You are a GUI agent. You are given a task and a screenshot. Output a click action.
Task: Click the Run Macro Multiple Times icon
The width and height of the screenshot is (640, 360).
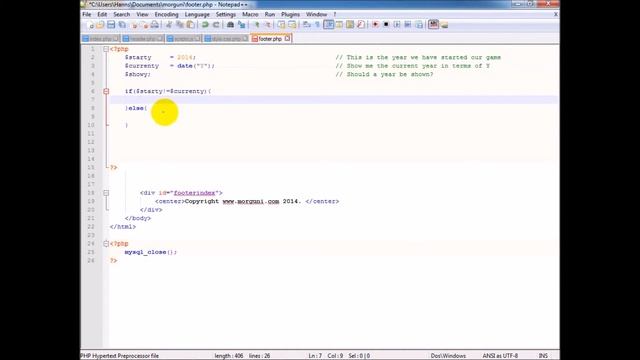(x=408, y=25)
